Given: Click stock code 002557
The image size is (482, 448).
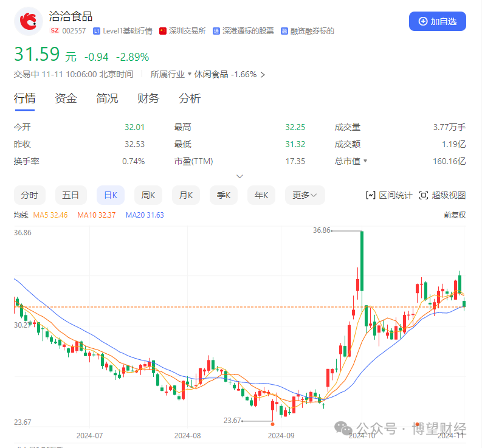Looking at the screenshot, I should 74,31.
